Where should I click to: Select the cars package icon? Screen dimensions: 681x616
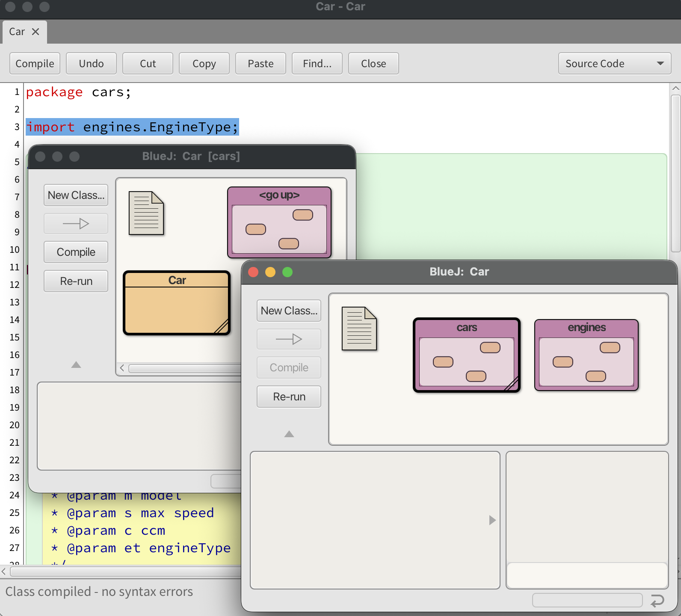click(x=466, y=355)
